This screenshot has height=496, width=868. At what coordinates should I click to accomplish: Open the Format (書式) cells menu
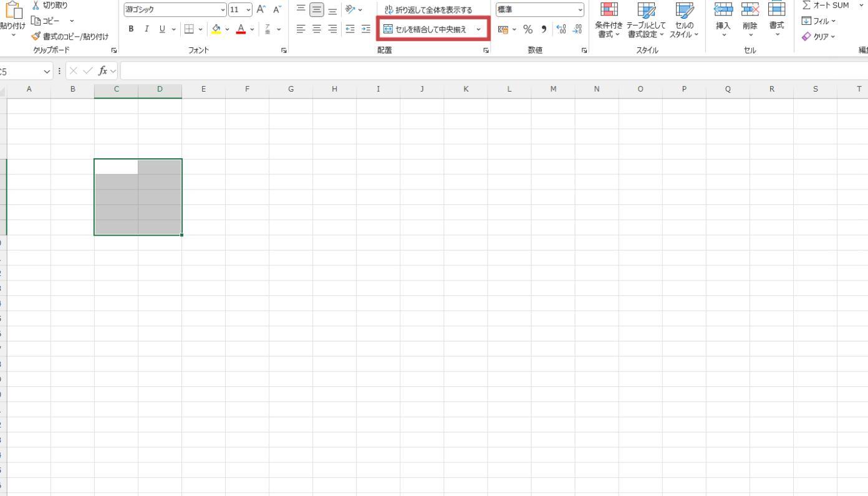[776, 21]
